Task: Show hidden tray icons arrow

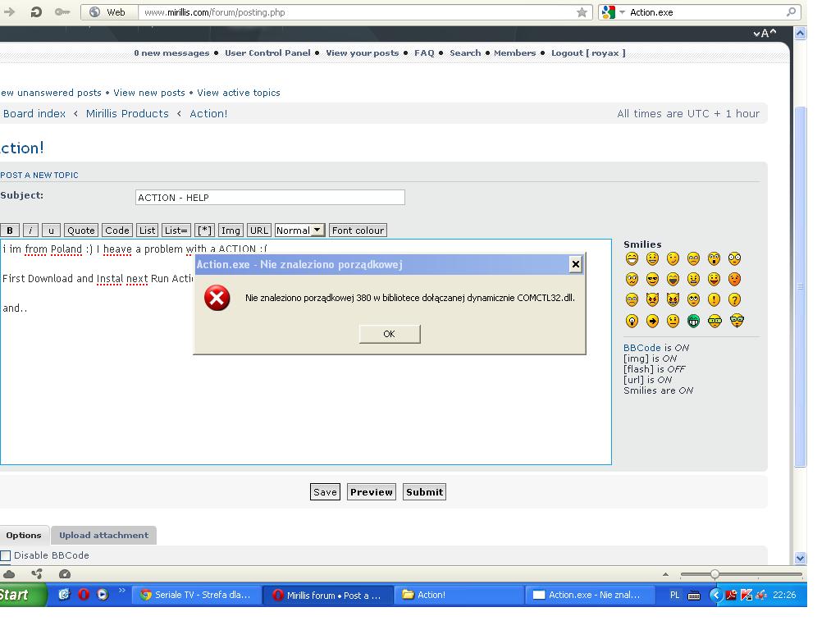Action: click(x=715, y=596)
